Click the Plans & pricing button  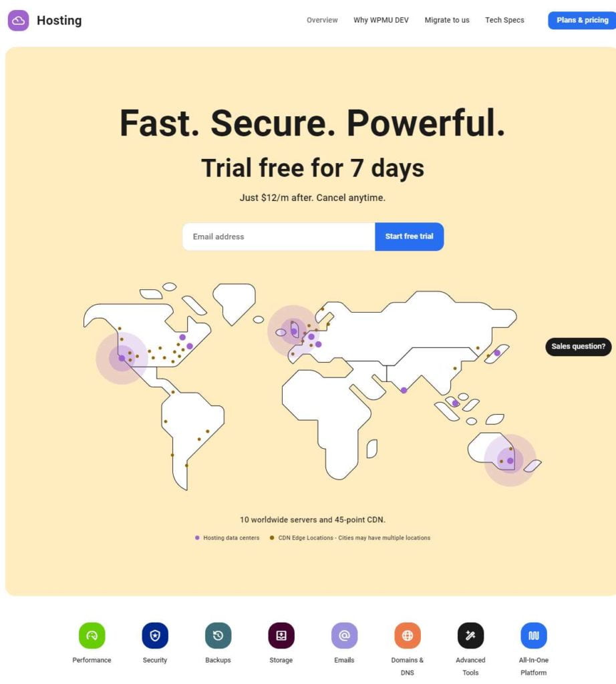click(582, 20)
